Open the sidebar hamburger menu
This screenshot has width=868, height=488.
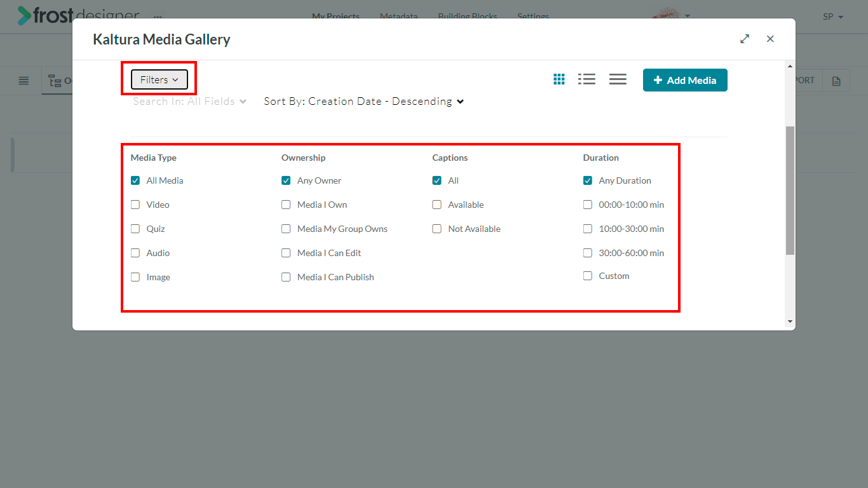pyautogui.click(x=24, y=80)
